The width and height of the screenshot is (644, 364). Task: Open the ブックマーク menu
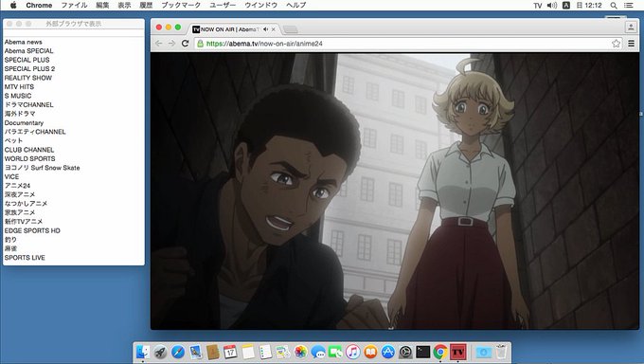[x=181, y=6]
